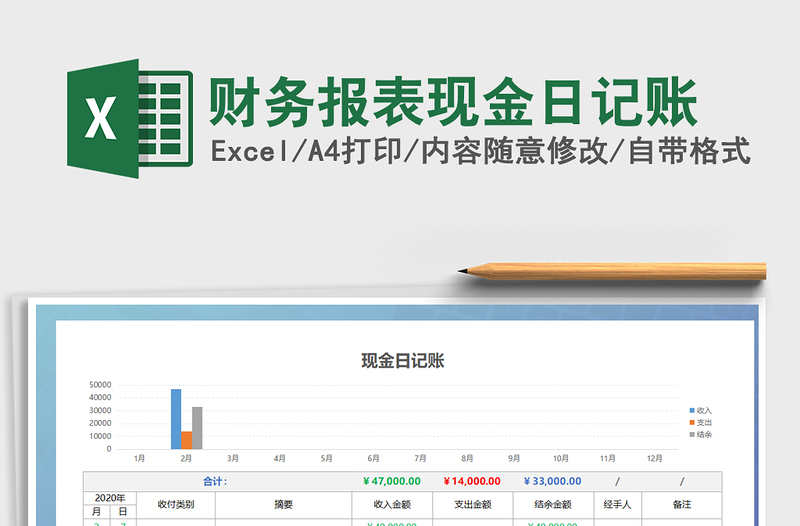Click the ¥33,000.00 balance total
Screen dimensions: 800x526
(x=553, y=481)
